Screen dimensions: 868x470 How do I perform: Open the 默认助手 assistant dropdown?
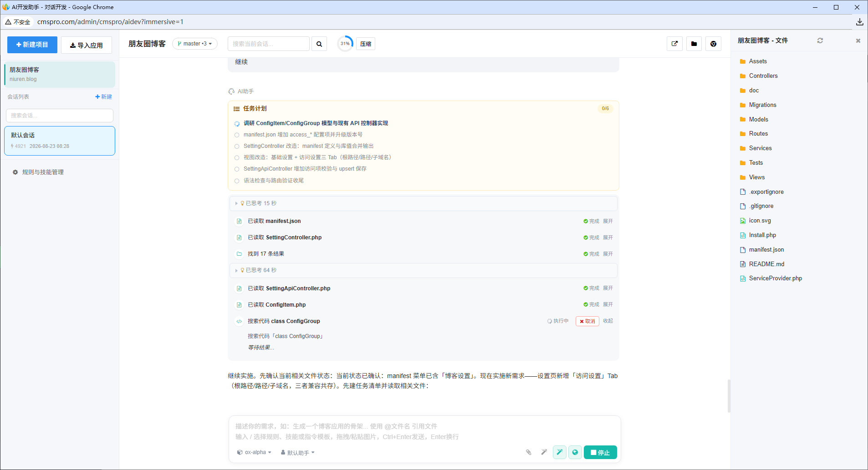point(298,453)
